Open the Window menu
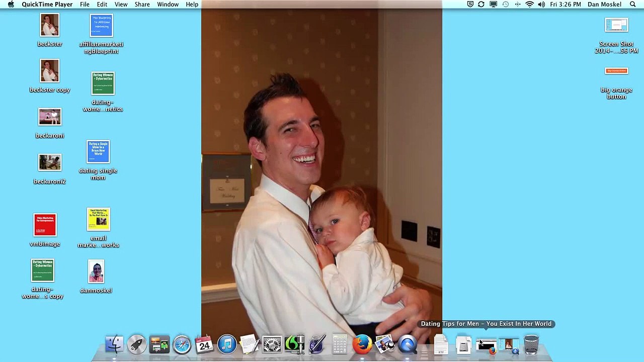Viewport: 644px width, 362px height. click(x=168, y=4)
